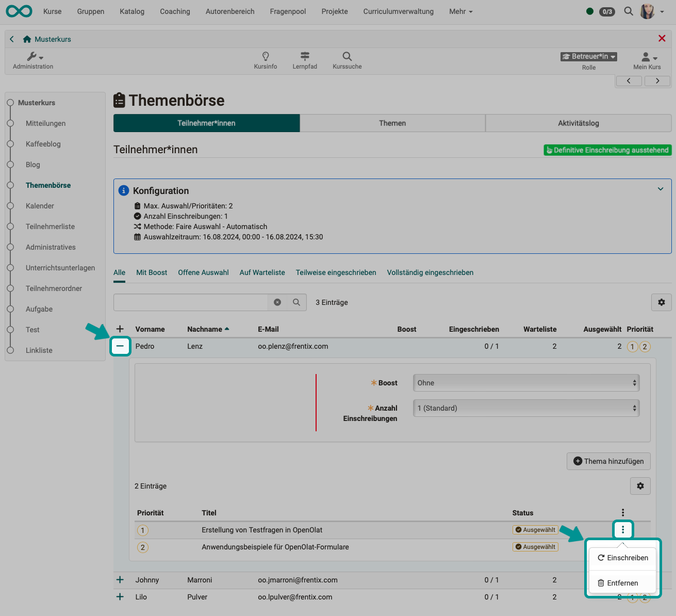
Task: Click the Kursinfo lightbulb icon
Action: [x=266, y=57]
